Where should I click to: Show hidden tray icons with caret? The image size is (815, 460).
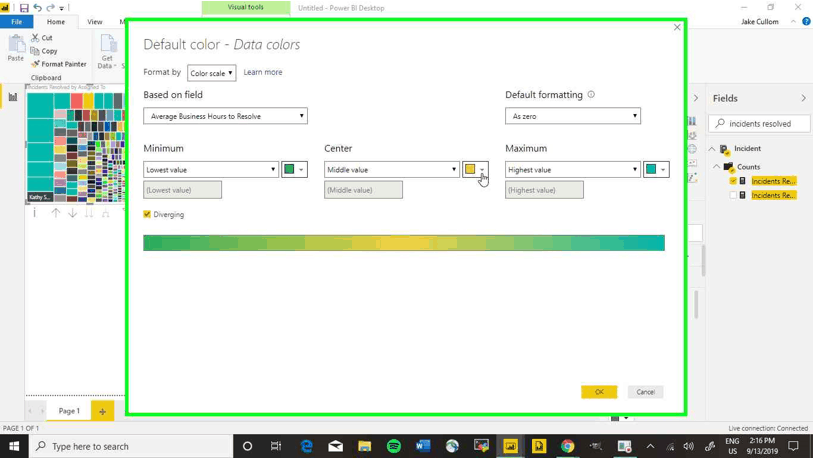pos(650,446)
